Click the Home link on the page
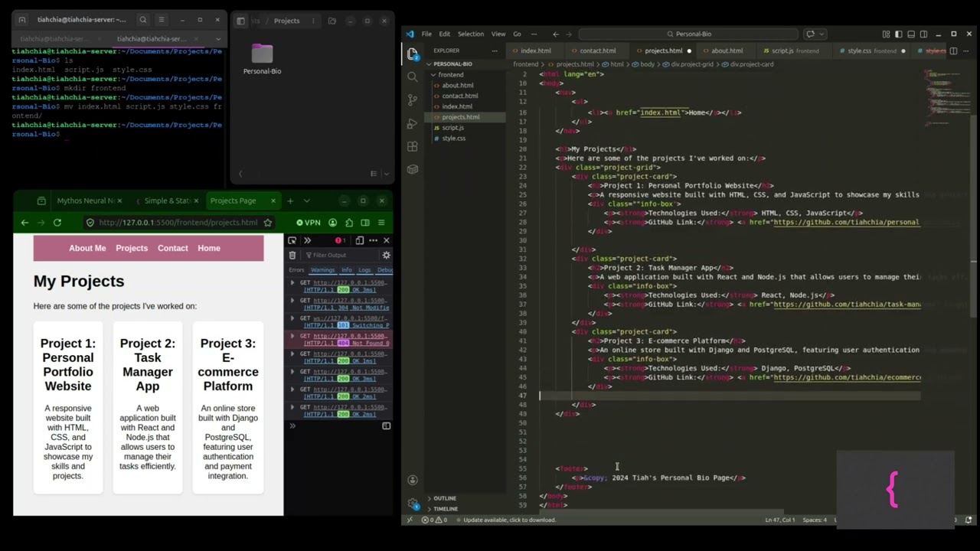The height and width of the screenshot is (551, 980). tap(209, 248)
